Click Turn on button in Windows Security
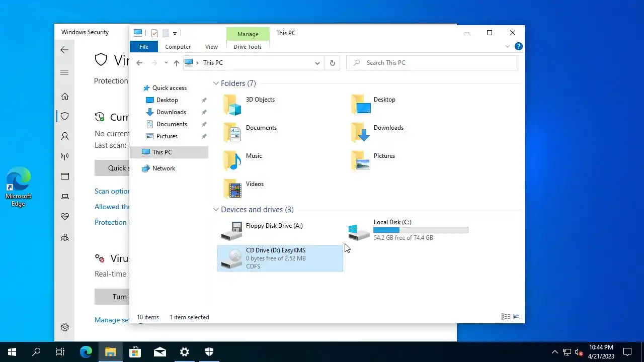644x362 pixels. [x=112, y=297]
